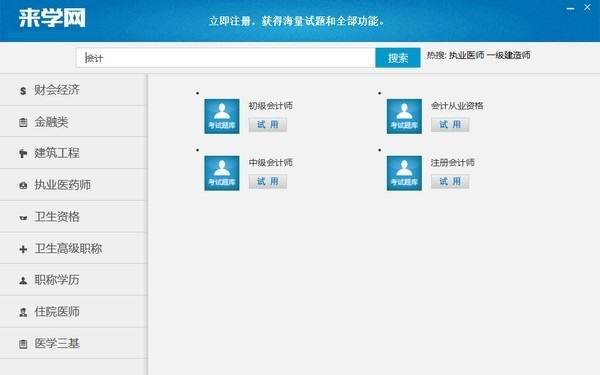
Task: Click 试用 under 初级会计师
Action: point(267,124)
